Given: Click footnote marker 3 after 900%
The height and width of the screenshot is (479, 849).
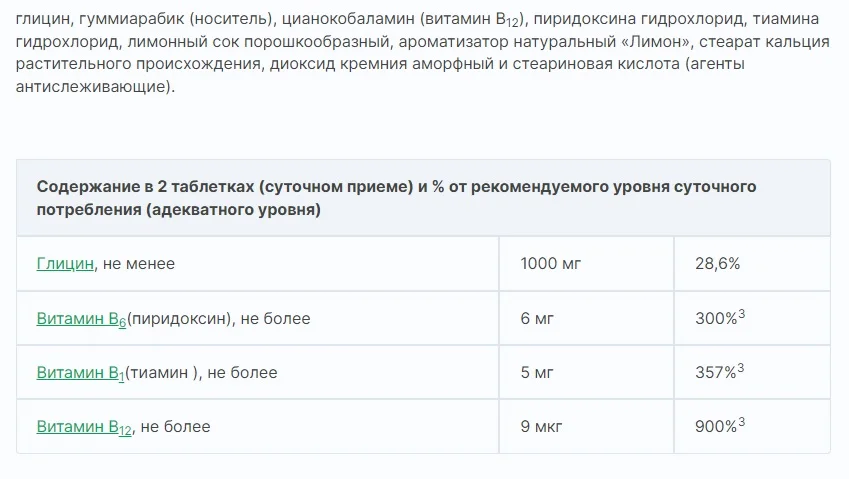Looking at the screenshot, I should 742,422.
